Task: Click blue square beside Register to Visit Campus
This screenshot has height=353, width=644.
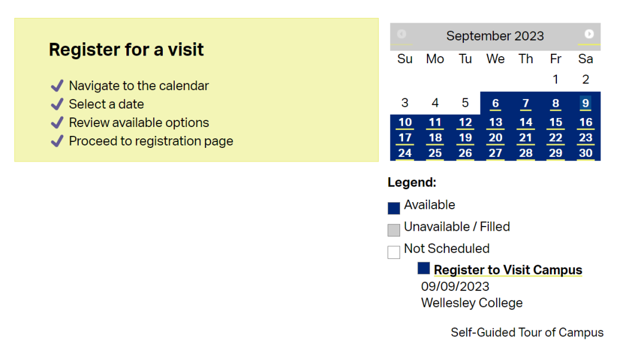Action: point(423,268)
